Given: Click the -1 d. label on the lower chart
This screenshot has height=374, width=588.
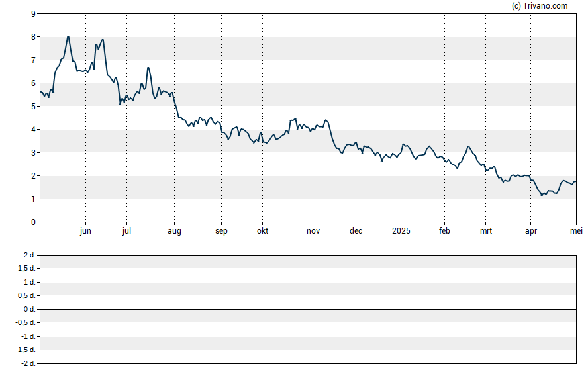Looking at the screenshot, I should tap(28, 336).
